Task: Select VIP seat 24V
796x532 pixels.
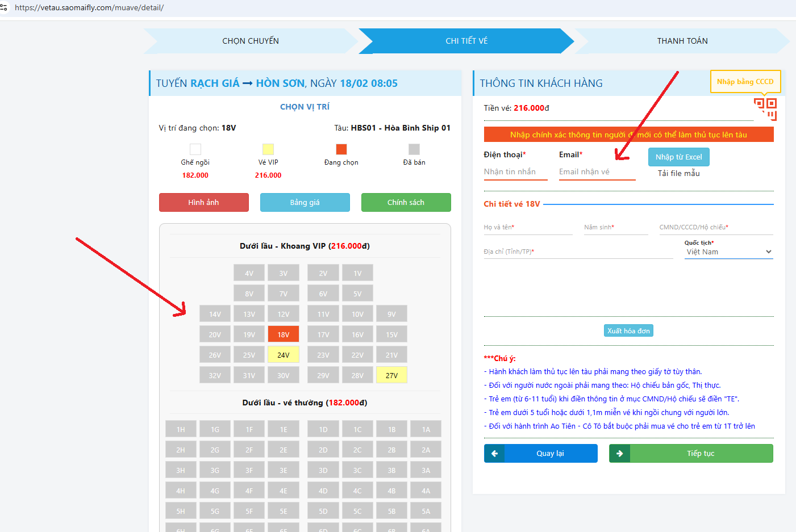Action: coord(283,355)
